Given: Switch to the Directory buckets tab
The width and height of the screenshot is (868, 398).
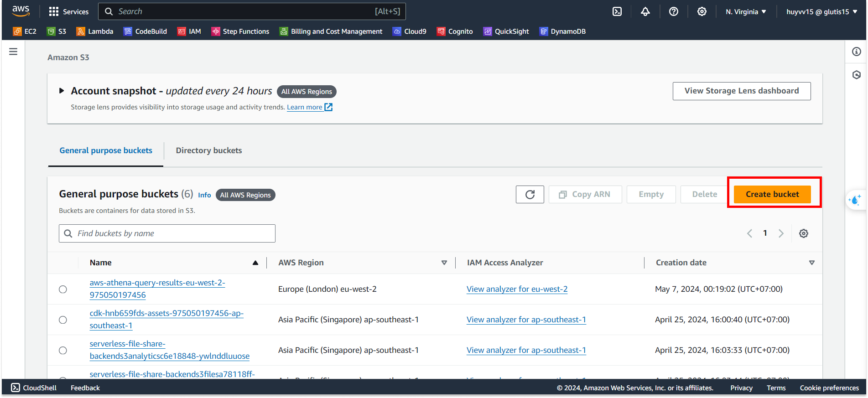Looking at the screenshot, I should 209,150.
